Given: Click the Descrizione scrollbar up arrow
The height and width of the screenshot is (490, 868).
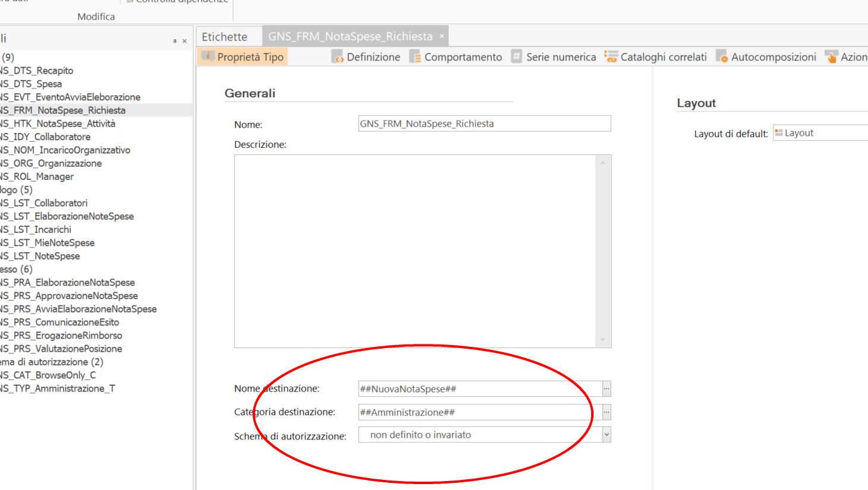Looking at the screenshot, I should [x=602, y=163].
